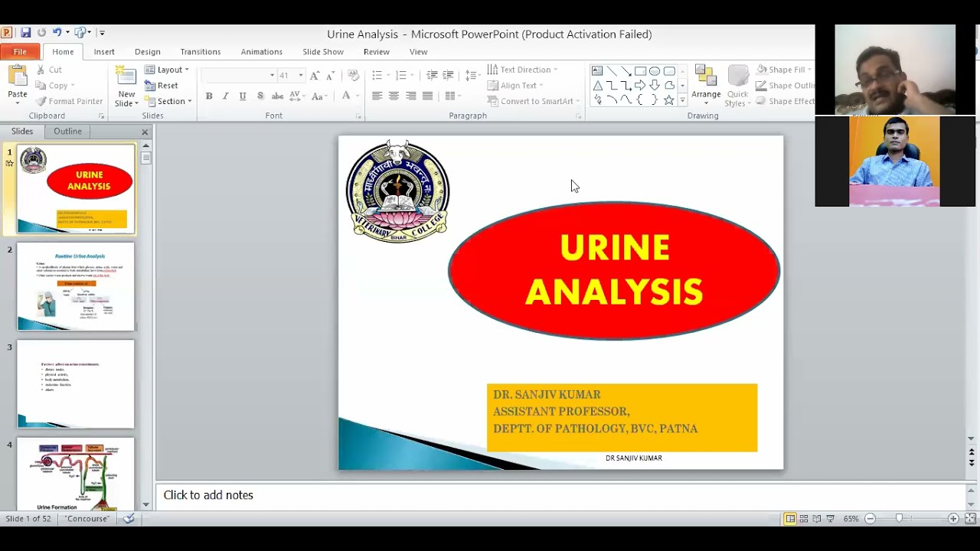Reset the slide layout
Screen dimensions: 980x551
(x=162, y=86)
